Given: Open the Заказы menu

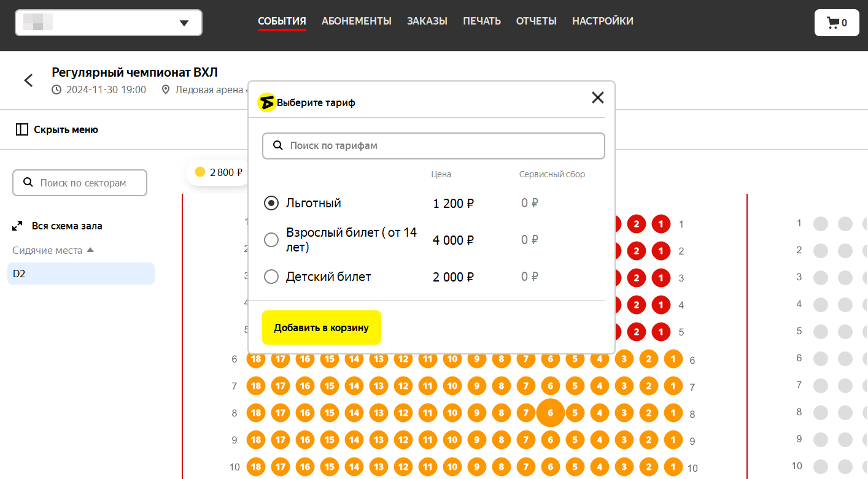Looking at the screenshot, I should tap(427, 21).
